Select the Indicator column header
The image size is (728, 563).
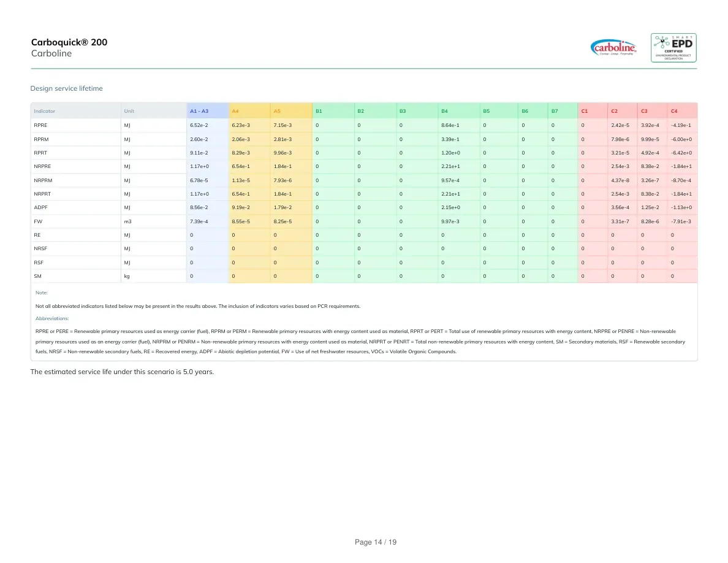point(45,111)
